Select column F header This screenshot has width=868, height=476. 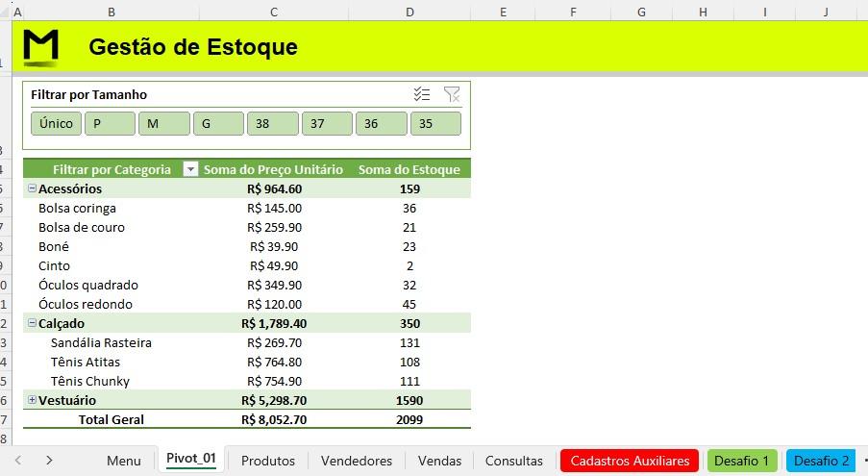tap(573, 12)
